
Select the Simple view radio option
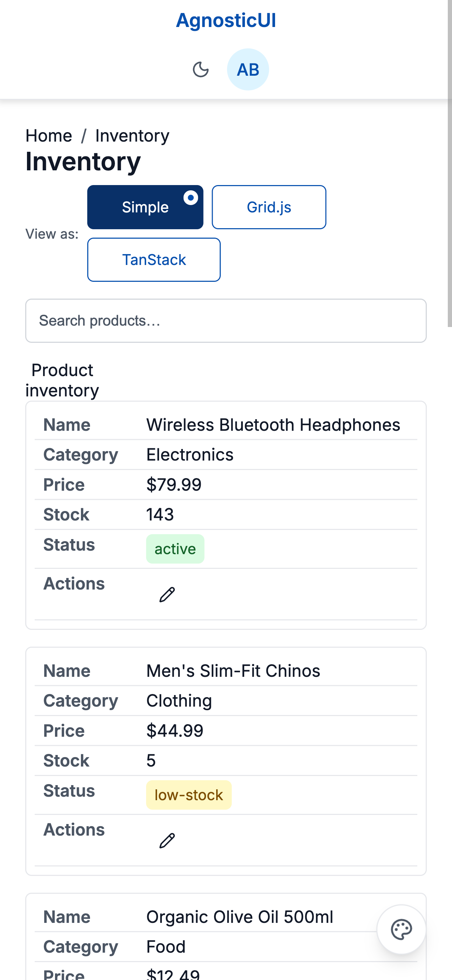tap(145, 207)
